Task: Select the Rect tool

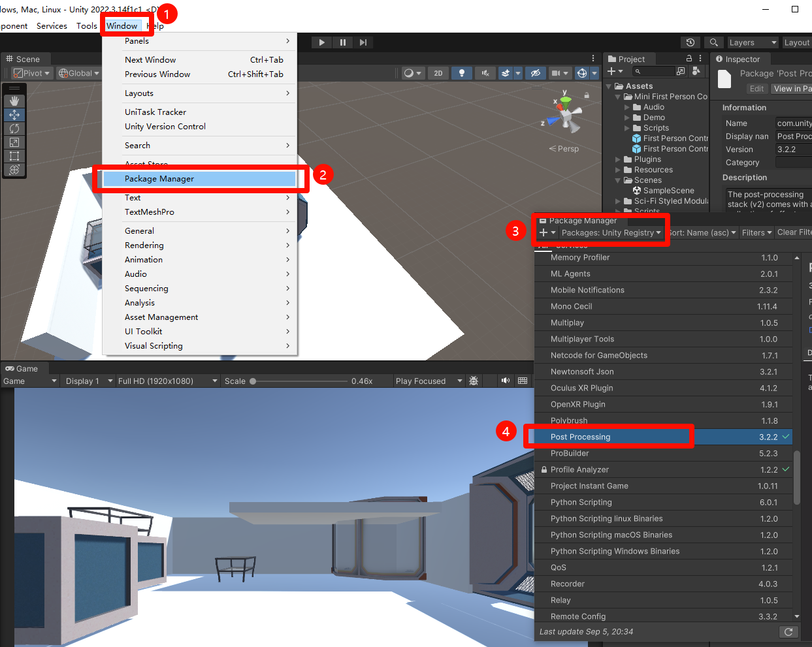Action: (14, 156)
